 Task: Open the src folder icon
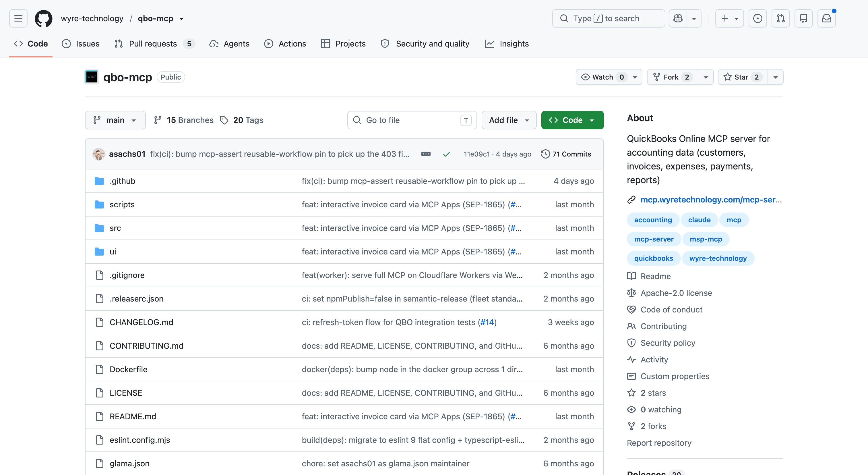coord(99,228)
